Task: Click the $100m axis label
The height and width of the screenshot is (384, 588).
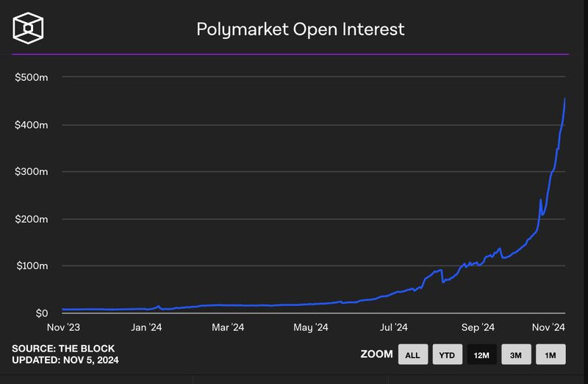Action: pyautogui.click(x=32, y=266)
